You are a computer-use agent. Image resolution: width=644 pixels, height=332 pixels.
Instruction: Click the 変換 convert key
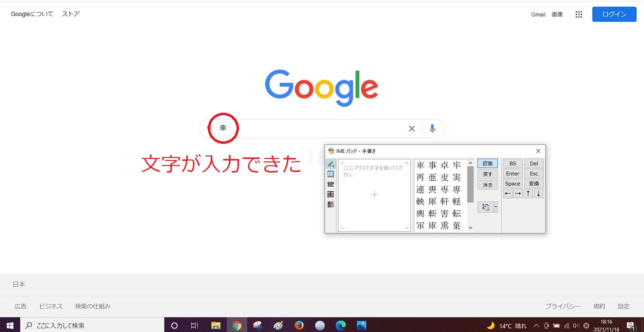pos(534,184)
